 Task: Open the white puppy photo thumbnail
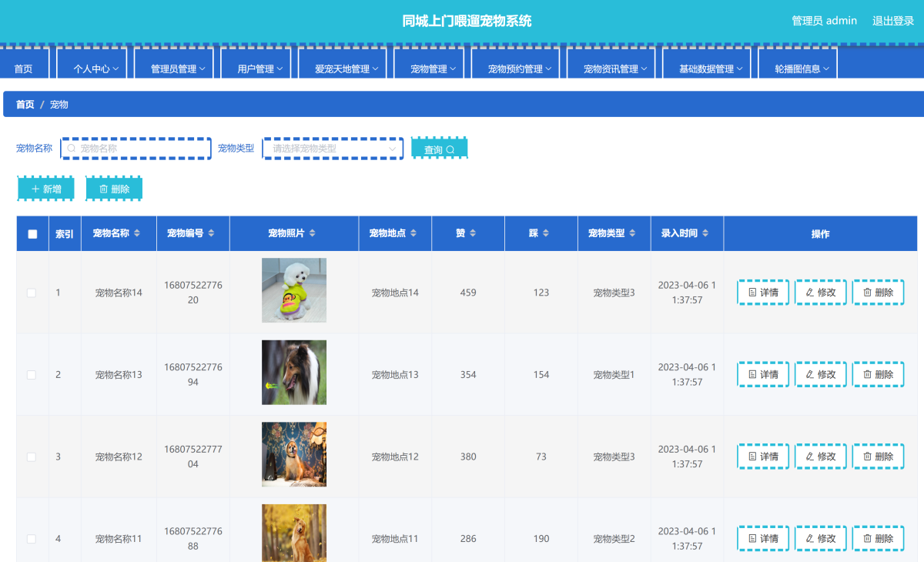click(294, 290)
